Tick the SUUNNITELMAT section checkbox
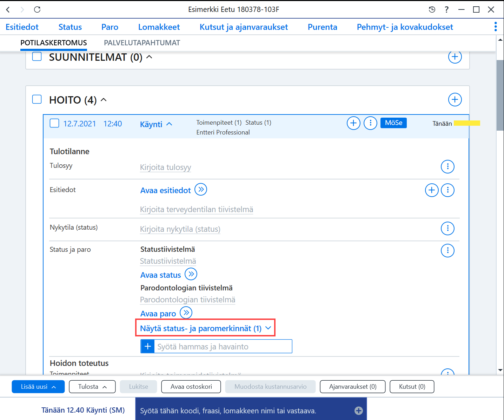This screenshot has width=504, height=420. pyautogui.click(x=37, y=57)
